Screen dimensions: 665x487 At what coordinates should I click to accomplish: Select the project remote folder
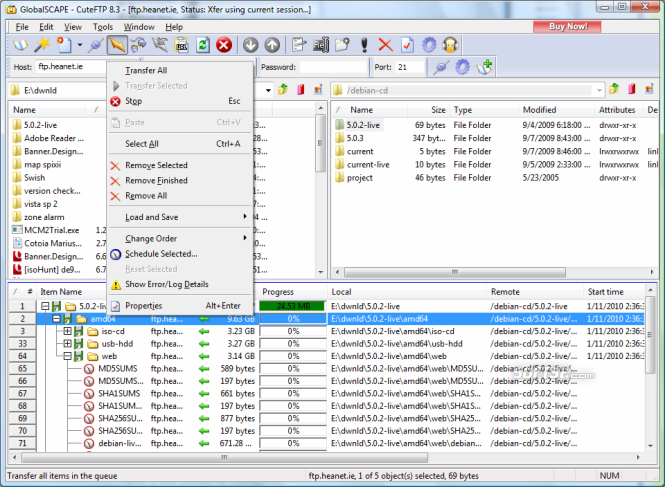pos(360,178)
